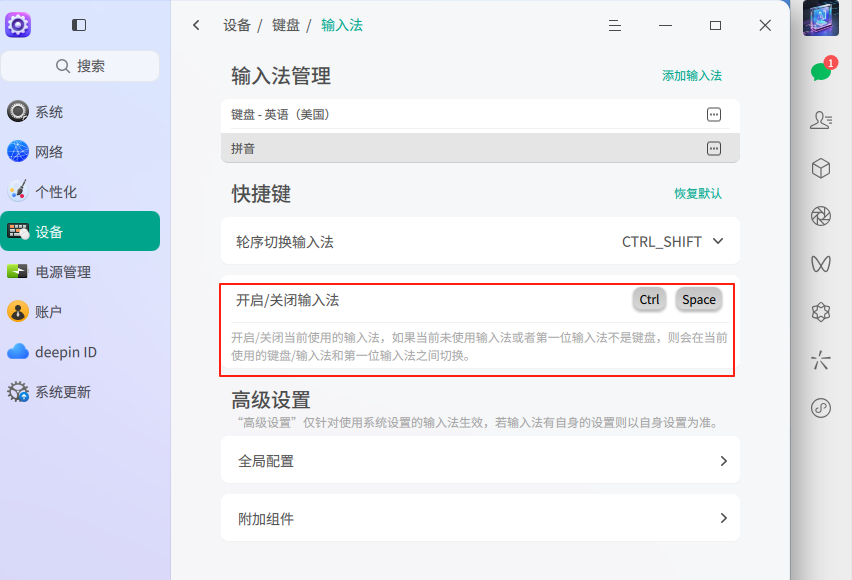
Task: Click the Space shortcut key cap
Action: point(699,300)
